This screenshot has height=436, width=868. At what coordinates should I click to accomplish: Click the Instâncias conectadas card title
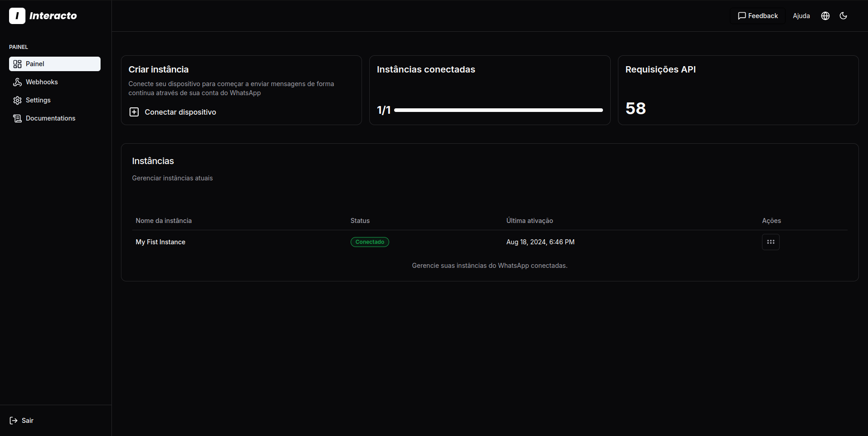click(x=426, y=69)
